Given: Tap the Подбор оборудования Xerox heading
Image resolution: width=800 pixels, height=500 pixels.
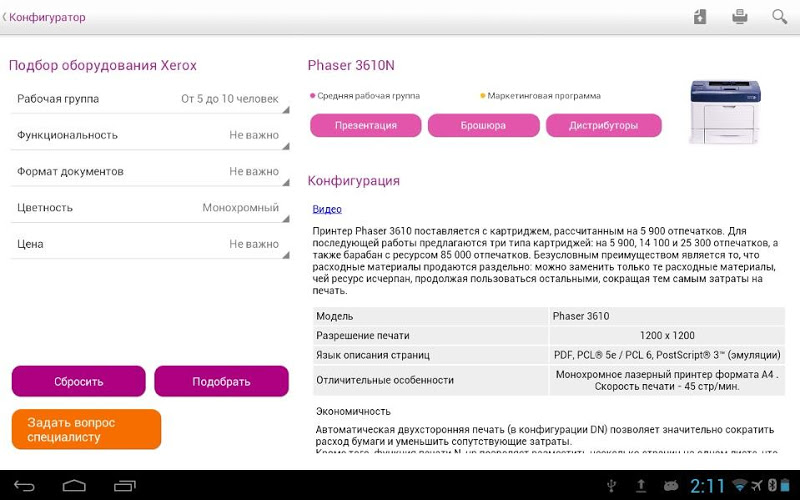Looking at the screenshot, I should point(103,65).
